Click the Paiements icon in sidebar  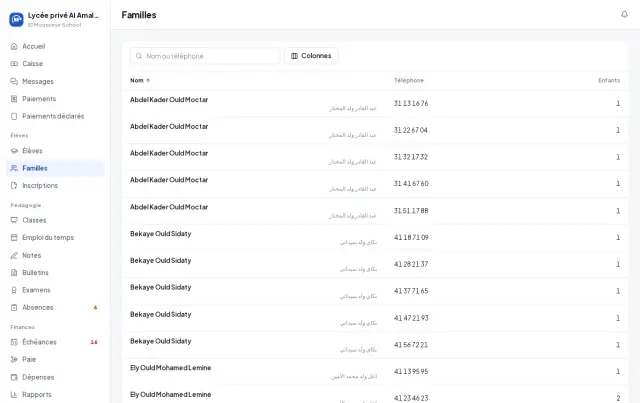click(x=14, y=99)
